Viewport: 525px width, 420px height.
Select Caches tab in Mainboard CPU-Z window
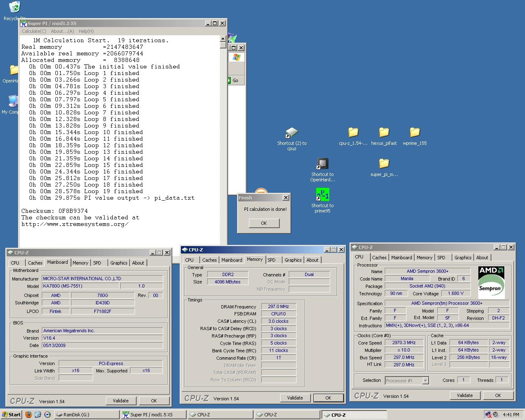(35, 263)
